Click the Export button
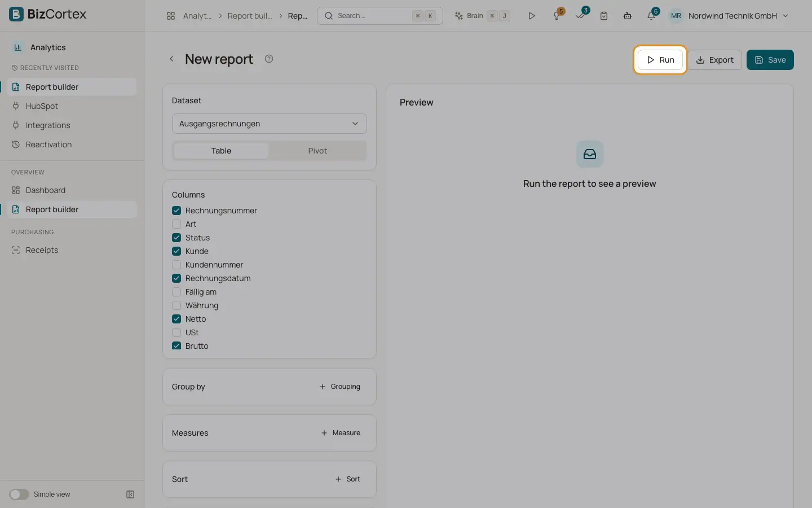This screenshot has width=812, height=508. click(714, 60)
